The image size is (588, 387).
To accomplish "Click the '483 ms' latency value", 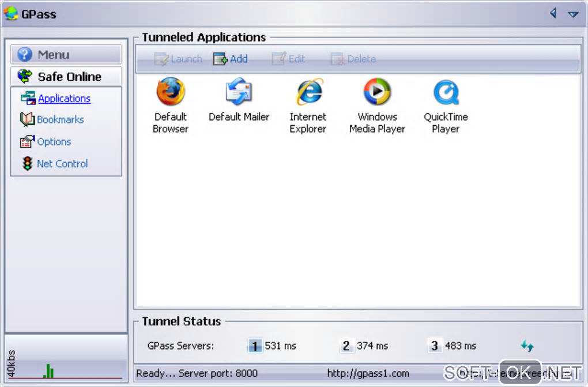I will pos(461,345).
